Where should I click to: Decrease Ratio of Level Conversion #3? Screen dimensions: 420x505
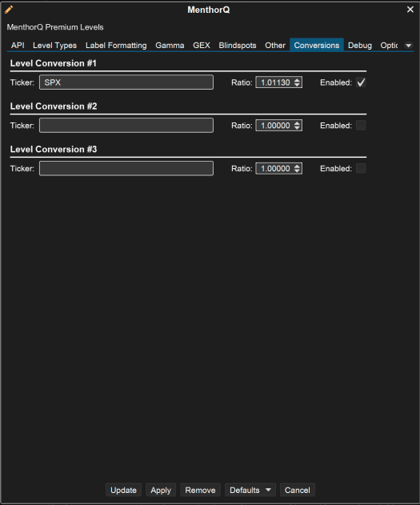tap(297, 171)
